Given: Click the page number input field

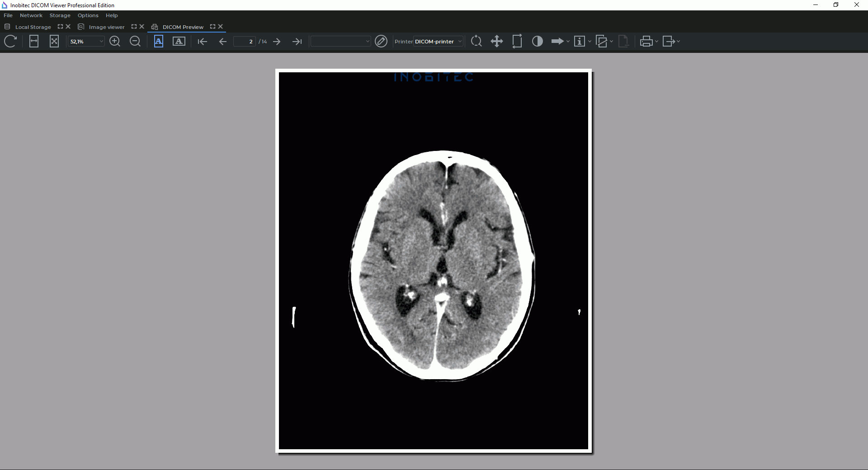Looking at the screenshot, I should 244,42.
